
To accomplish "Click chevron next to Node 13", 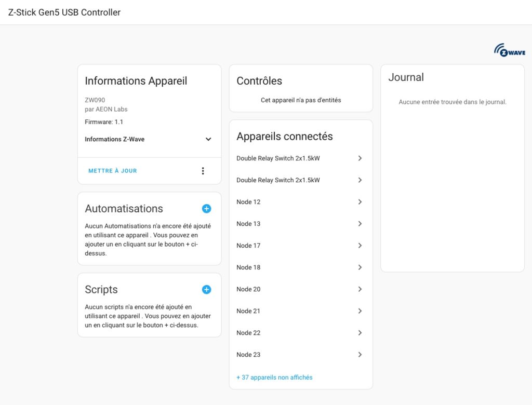I will pos(360,224).
